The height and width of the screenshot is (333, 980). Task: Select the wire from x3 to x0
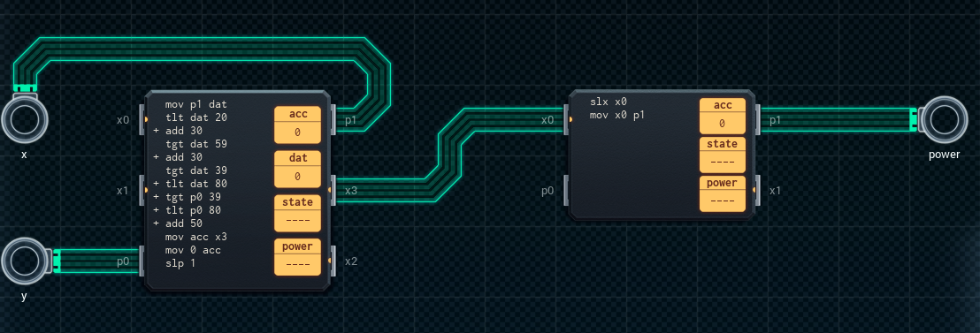click(x=450, y=155)
